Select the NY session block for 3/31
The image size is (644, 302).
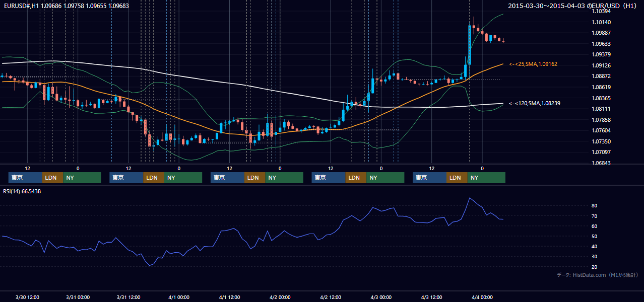click(x=183, y=178)
